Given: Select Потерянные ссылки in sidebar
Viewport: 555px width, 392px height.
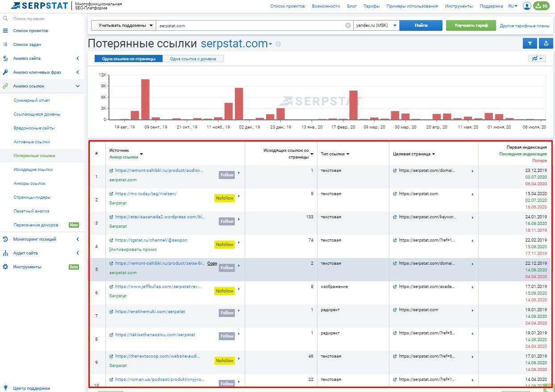Looking at the screenshot, I should [x=34, y=156].
